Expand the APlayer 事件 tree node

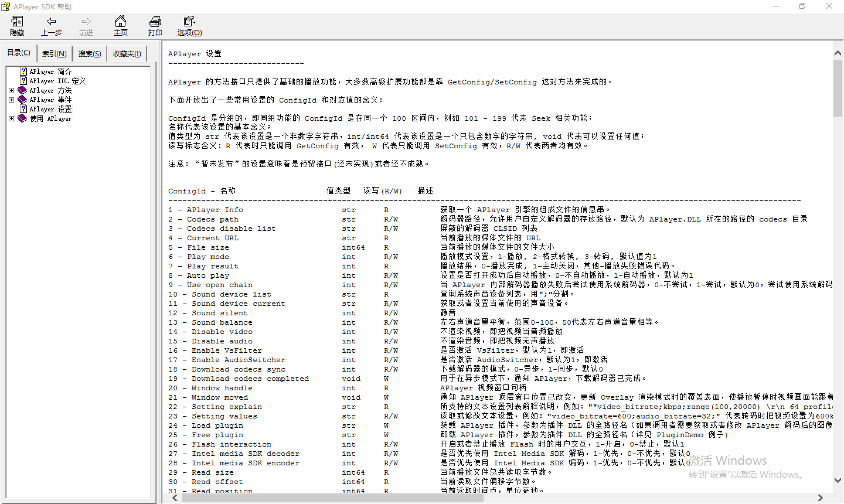pyautogui.click(x=11, y=100)
